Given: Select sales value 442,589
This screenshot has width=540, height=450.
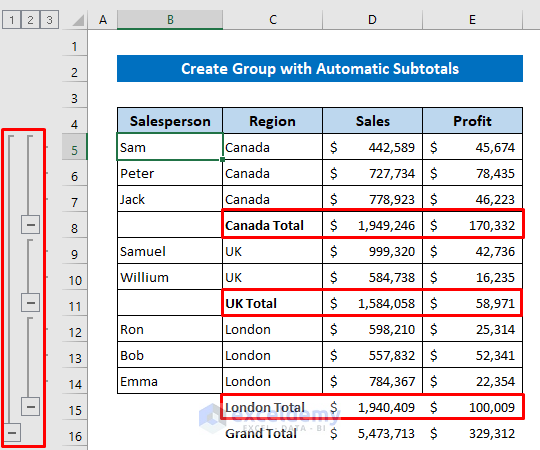Looking at the screenshot, I should click(372, 147).
